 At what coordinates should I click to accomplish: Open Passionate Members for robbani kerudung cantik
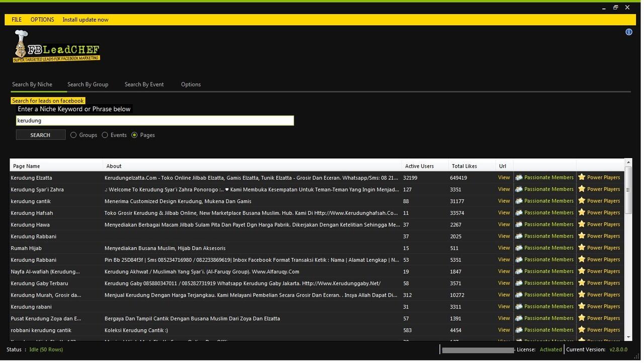pyautogui.click(x=544, y=330)
